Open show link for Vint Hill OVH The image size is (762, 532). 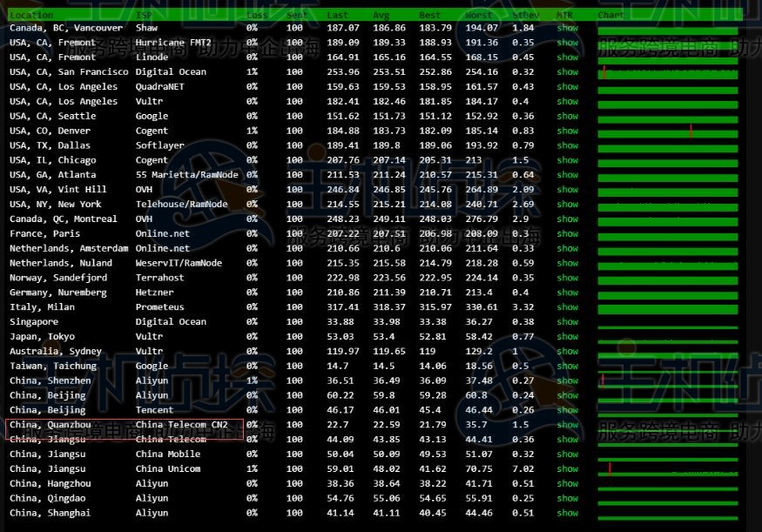[567, 189]
